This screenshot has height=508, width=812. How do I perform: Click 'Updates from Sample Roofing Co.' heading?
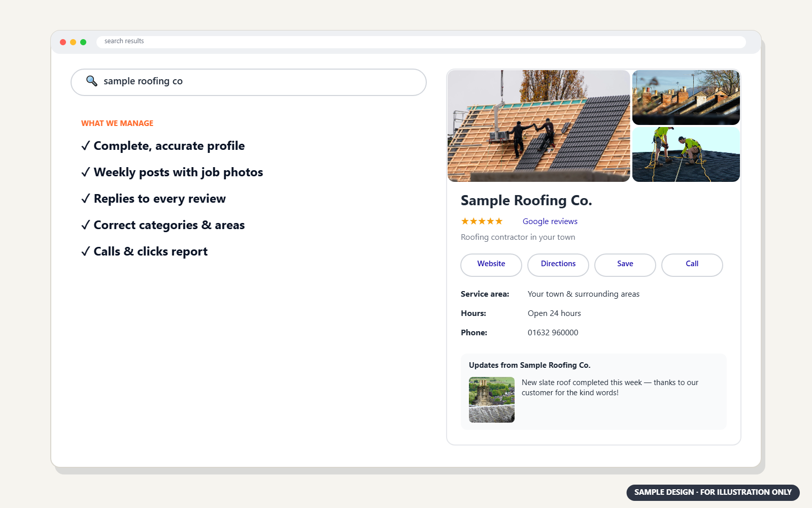pos(530,365)
